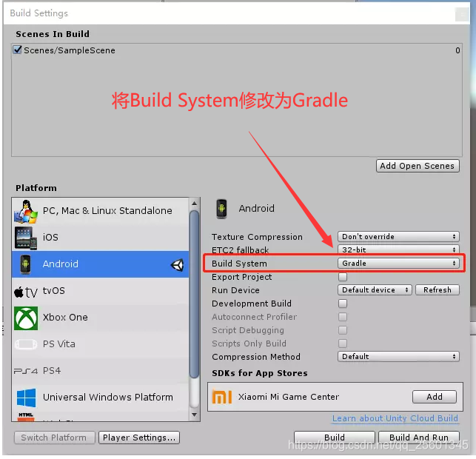The height and width of the screenshot is (459, 476).
Task: Click the platform list scrollbar down arrow
Action: (x=194, y=415)
